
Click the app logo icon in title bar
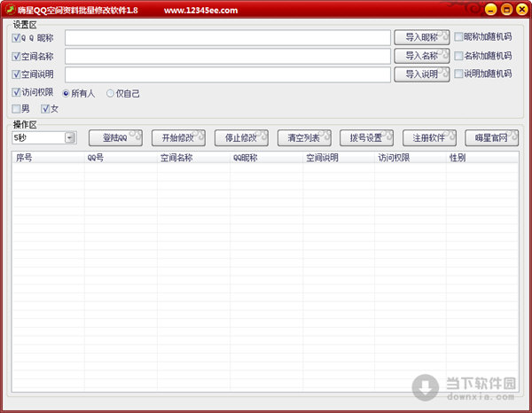tap(10, 9)
